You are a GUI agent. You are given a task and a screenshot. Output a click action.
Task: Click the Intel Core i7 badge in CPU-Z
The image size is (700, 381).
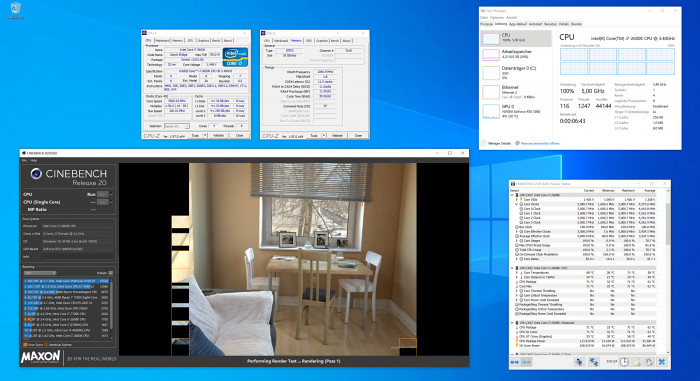[x=235, y=57]
